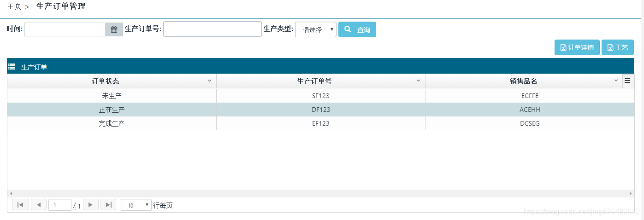Go to last page of grid
The width and height of the screenshot is (644, 220).
coord(108,205)
